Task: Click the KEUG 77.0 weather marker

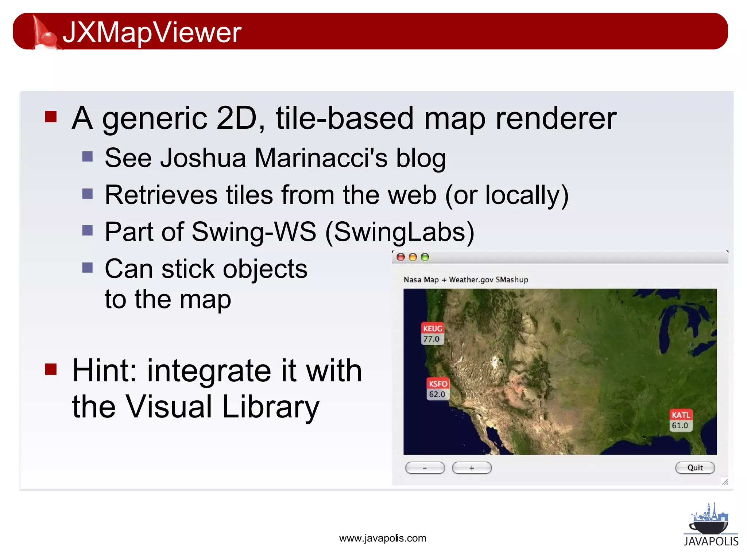Action: coord(432,334)
